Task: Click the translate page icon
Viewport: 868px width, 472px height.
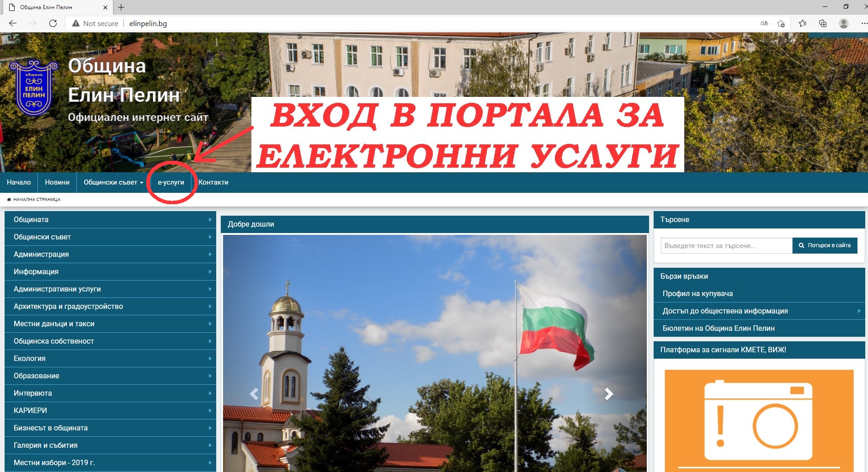Action: click(x=764, y=23)
